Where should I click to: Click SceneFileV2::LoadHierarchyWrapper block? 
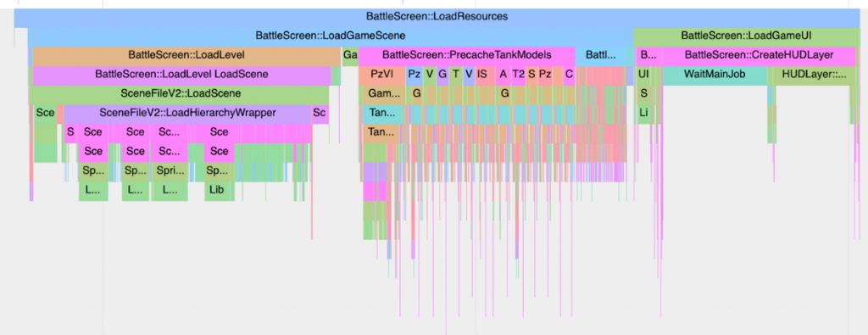click(x=187, y=114)
